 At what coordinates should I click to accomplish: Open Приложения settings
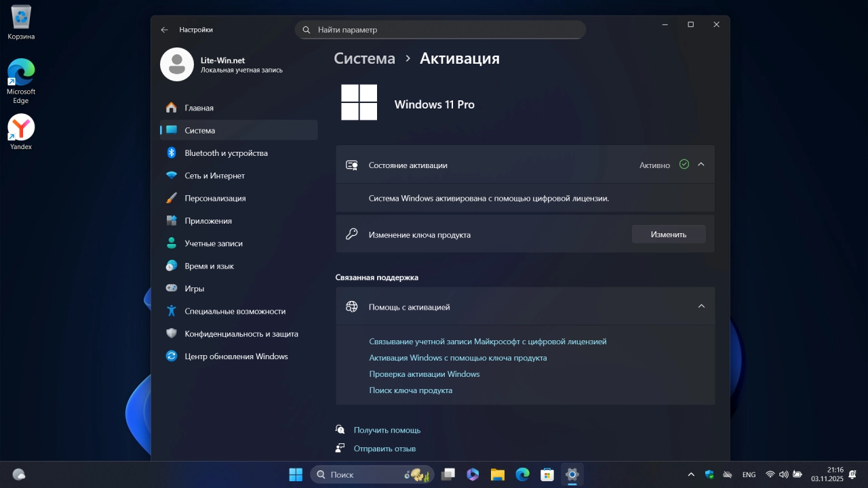239,221
